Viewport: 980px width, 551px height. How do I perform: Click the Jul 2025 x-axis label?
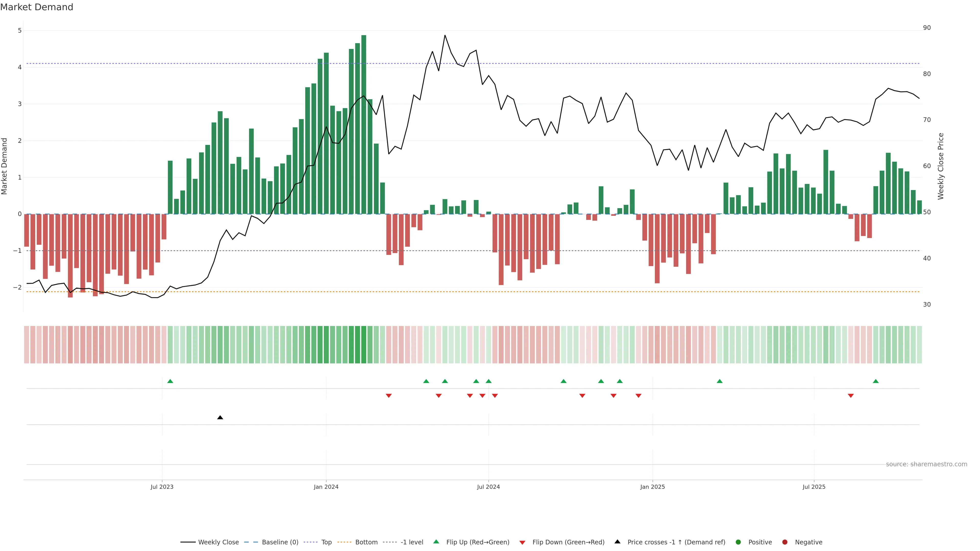814,487
